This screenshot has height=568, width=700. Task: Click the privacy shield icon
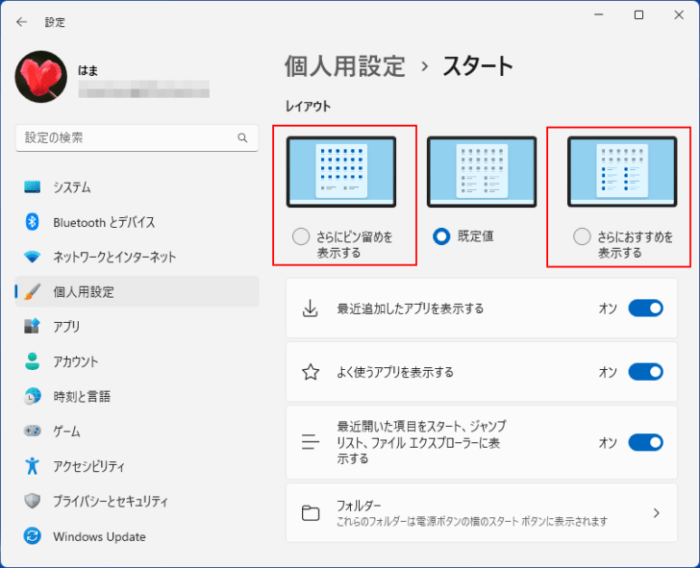point(32,501)
